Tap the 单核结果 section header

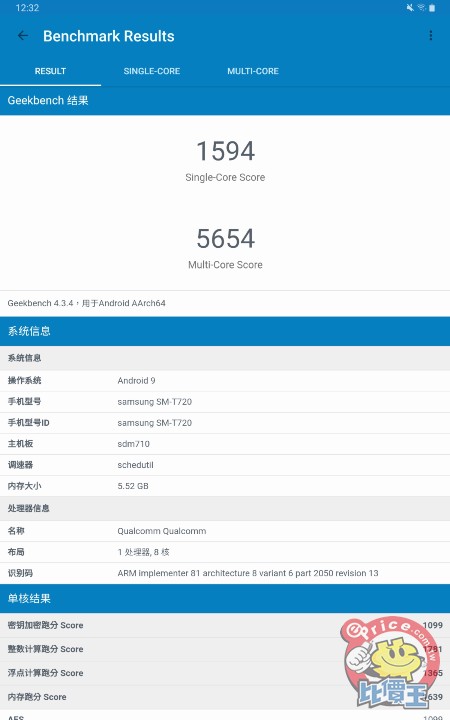[x=225, y=598]
